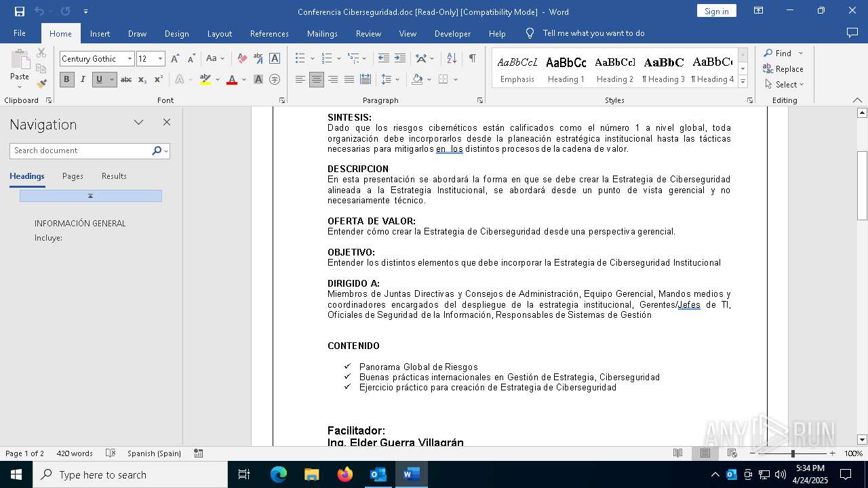
Task: Click the Cut scissors icon
Action: point(41,53)
